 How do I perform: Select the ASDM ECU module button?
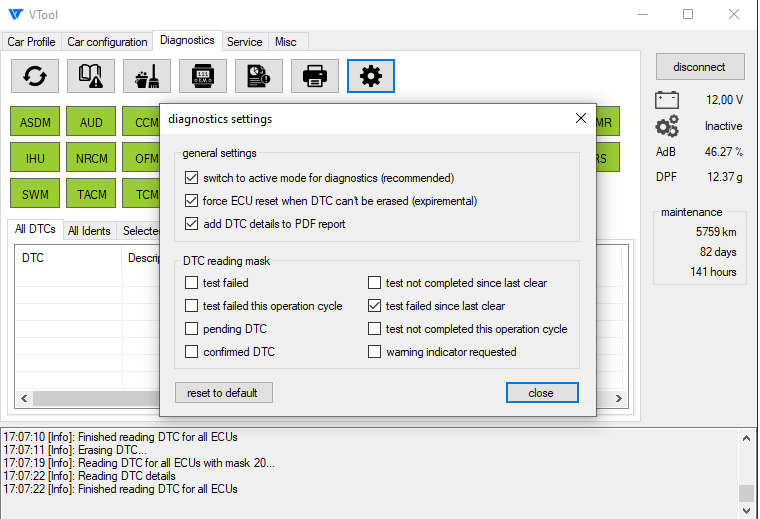(x=35, y=123)
